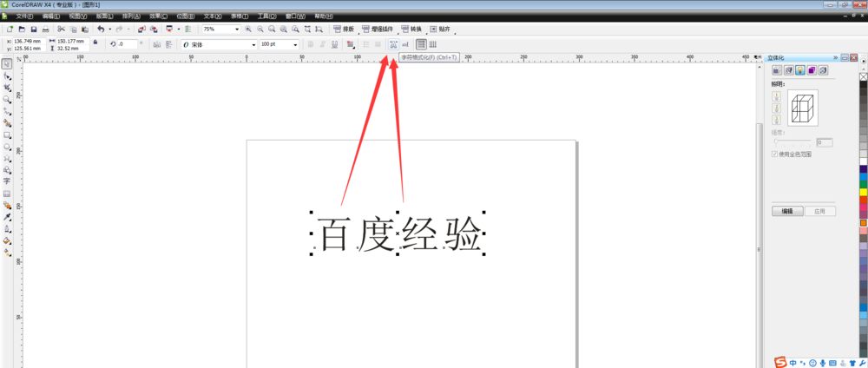Select the Pick tool in toolbox
The height and width of the screenshot is (368, 868).
pyautogui.click(x=7, y=64)
